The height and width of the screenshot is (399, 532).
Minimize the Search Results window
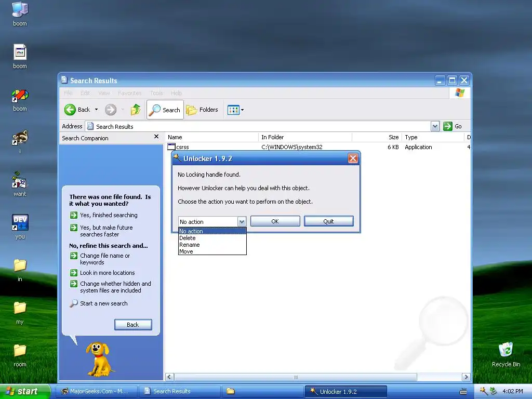pos(440,81)
